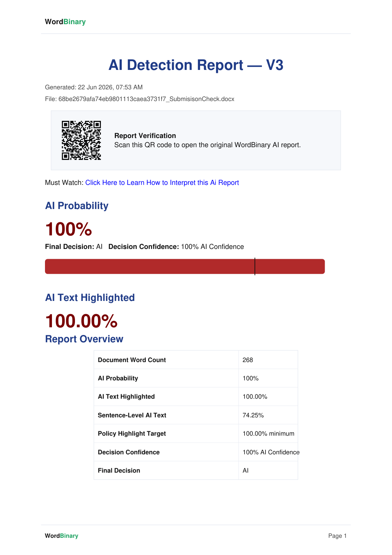The image size is (392, 555).
Task: Click the 'Report Overview' heading
Action: coord(84,339)
